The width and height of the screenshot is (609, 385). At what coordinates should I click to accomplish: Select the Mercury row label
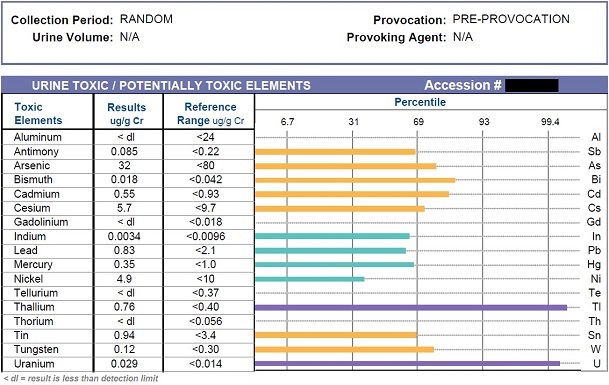[33, 265]
